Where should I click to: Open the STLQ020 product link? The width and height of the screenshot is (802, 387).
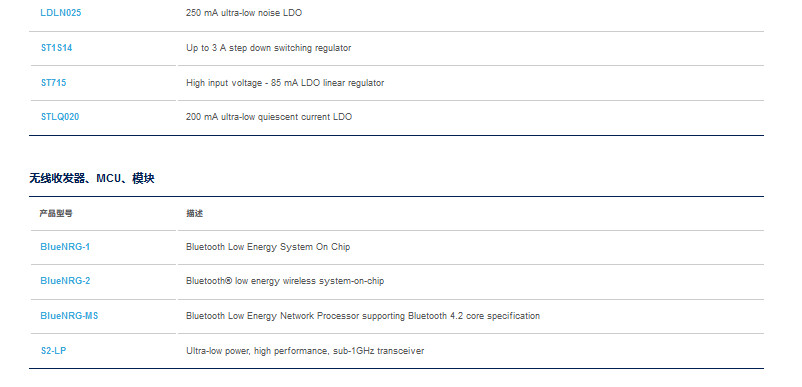tap(60, 117)
